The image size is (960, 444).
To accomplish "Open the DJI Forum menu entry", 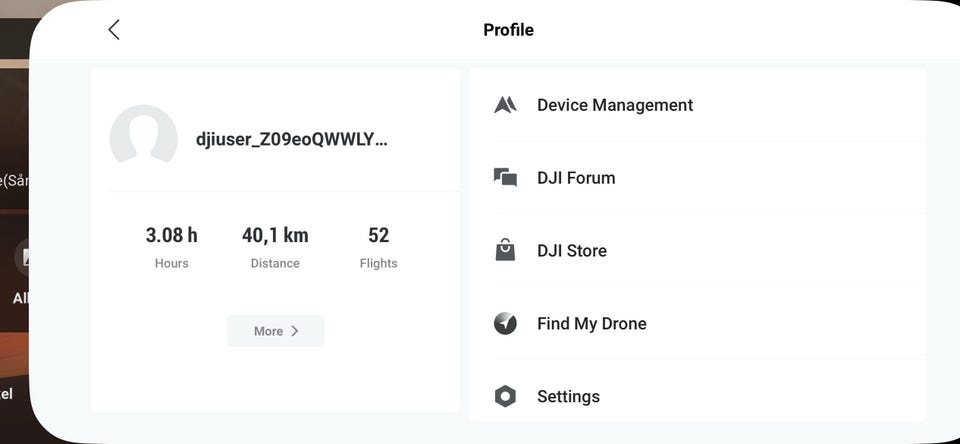I will click(x=697, y=178).
